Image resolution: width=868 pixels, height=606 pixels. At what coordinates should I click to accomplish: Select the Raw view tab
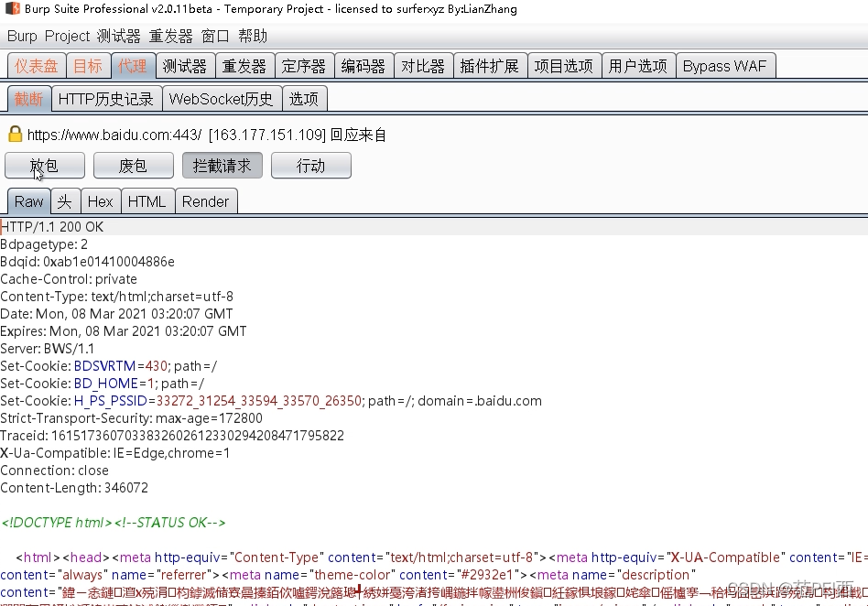pos(28,201)
